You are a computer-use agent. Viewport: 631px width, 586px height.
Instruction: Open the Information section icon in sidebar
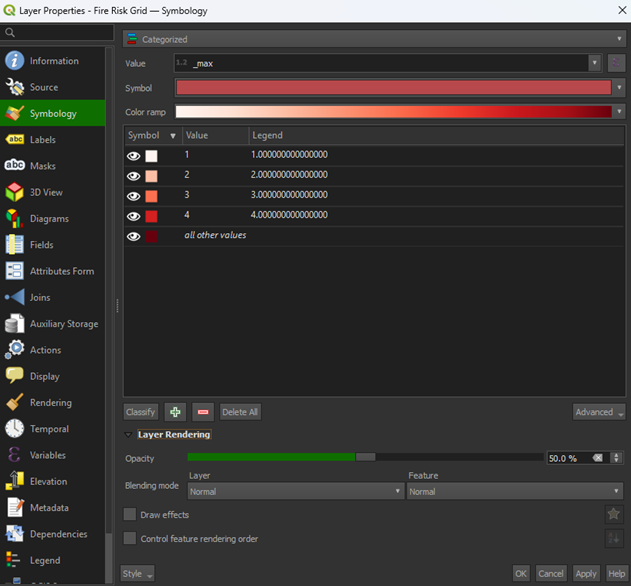pos(15,61)
